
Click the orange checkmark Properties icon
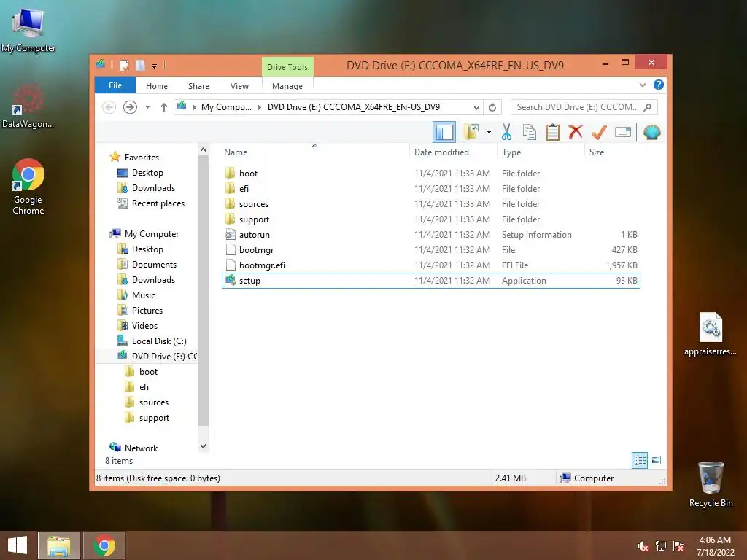[599, 132]
